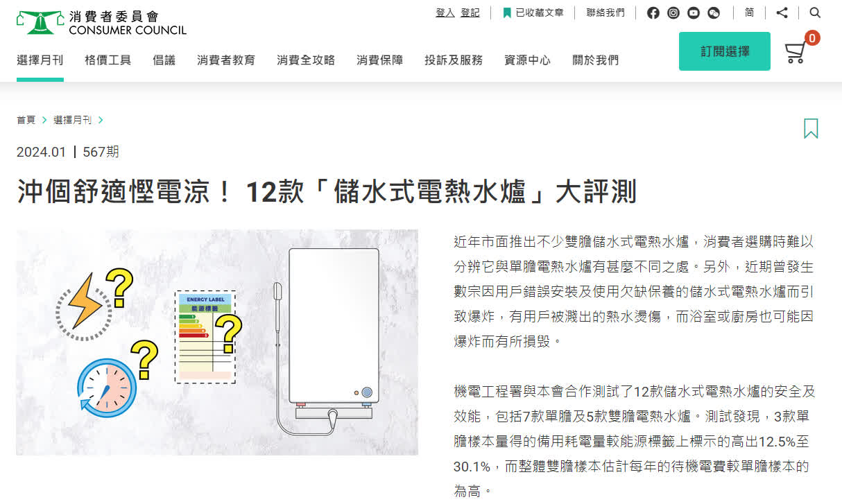Switch to Simplified Chinese (简)
Screen dimensions: 842x504
pos(750,12)
